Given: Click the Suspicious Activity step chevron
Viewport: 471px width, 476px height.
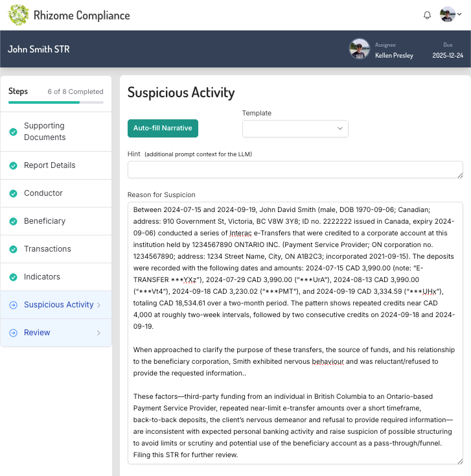Looking at the screenshot, I should coord(98,305).
